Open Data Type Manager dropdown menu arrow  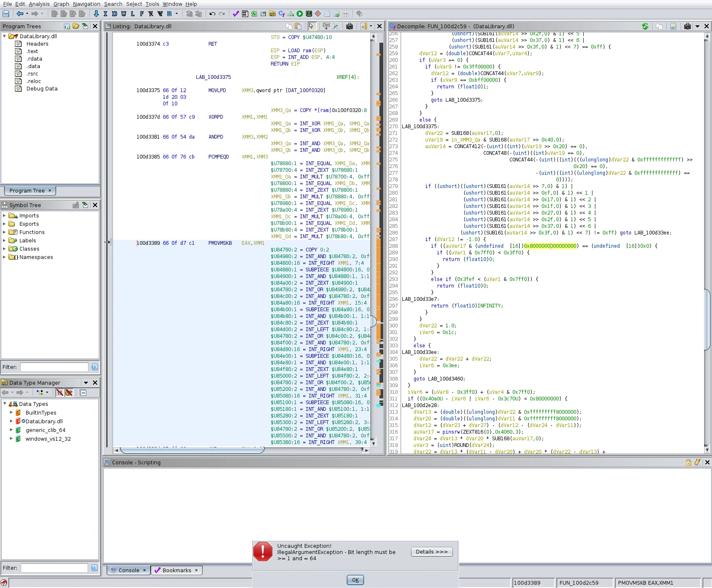[x=86, y=383]
